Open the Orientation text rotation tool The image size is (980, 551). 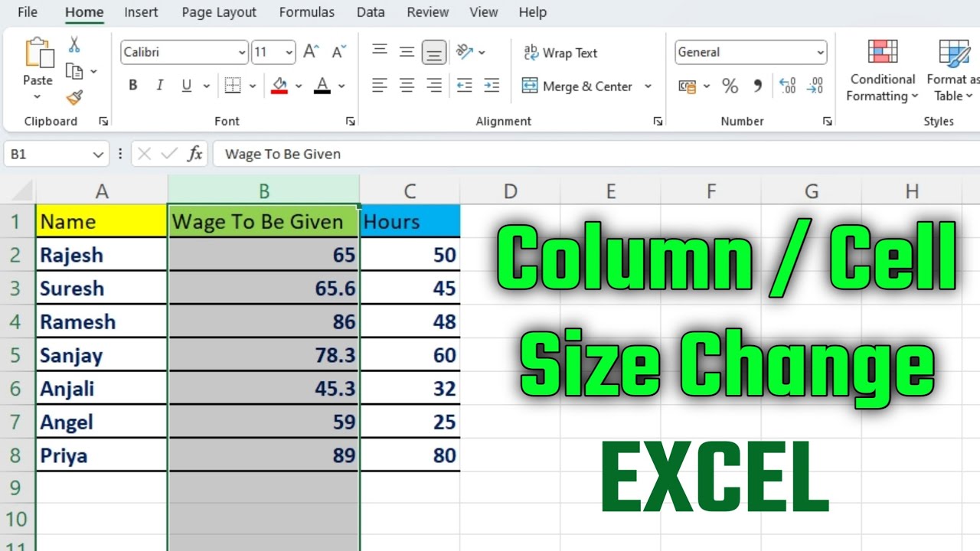click(465, 52)
